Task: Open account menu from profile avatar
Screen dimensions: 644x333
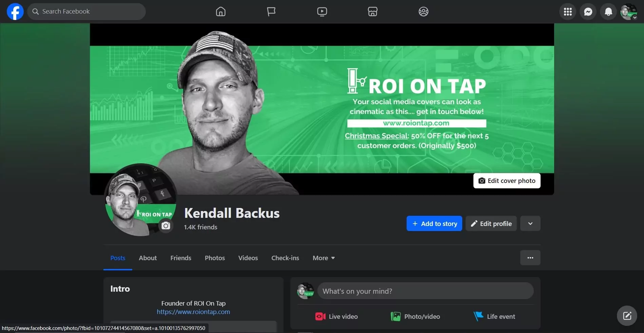Action: coord(628,12)
